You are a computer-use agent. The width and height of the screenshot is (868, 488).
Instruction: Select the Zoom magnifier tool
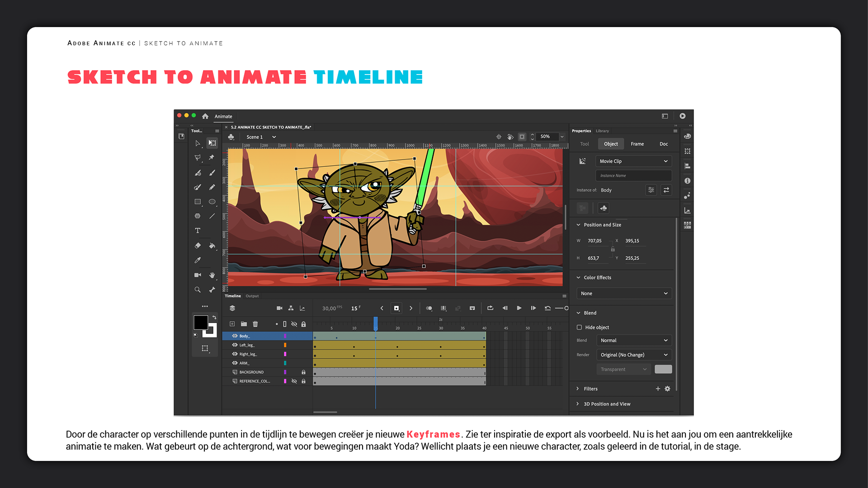point(198,290)
